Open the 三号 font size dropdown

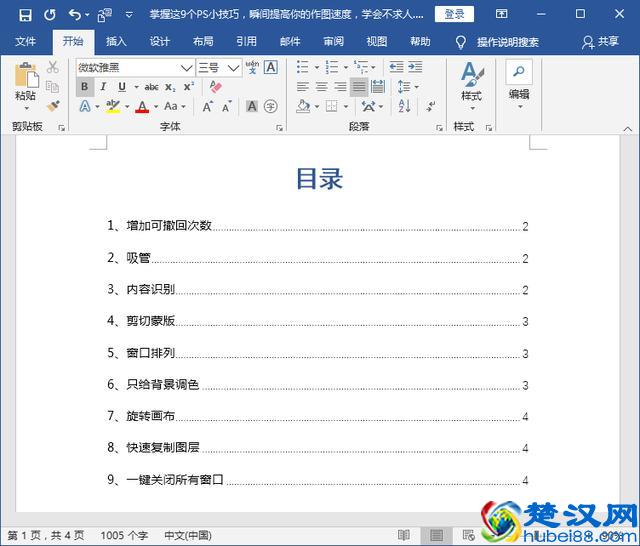click(x=233, y=68)
